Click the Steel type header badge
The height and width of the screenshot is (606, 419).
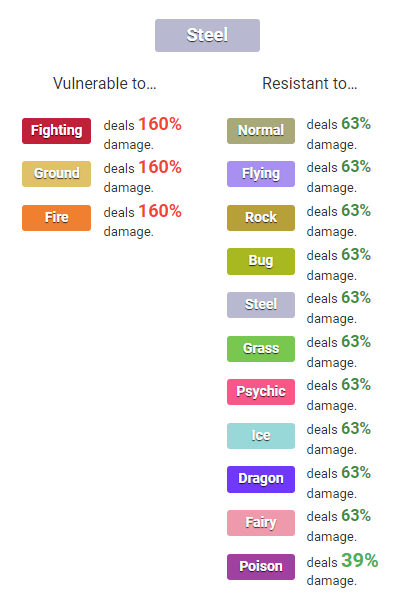pos(207,35)
